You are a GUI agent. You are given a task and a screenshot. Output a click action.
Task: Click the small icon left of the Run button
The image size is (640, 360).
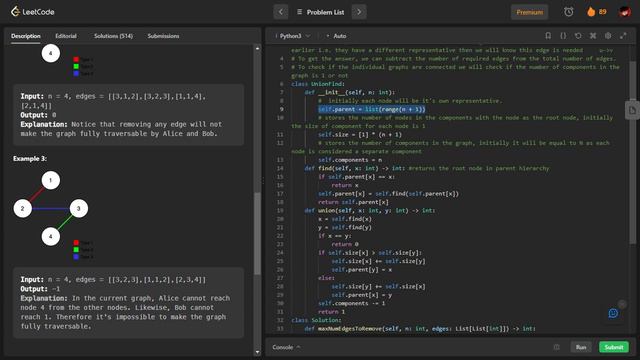(x=556, y=347)
